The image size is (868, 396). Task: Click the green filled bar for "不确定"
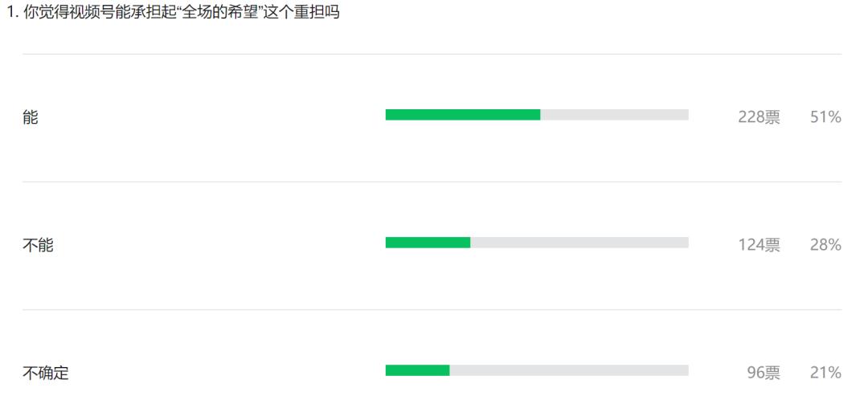(x=417, y=370)
